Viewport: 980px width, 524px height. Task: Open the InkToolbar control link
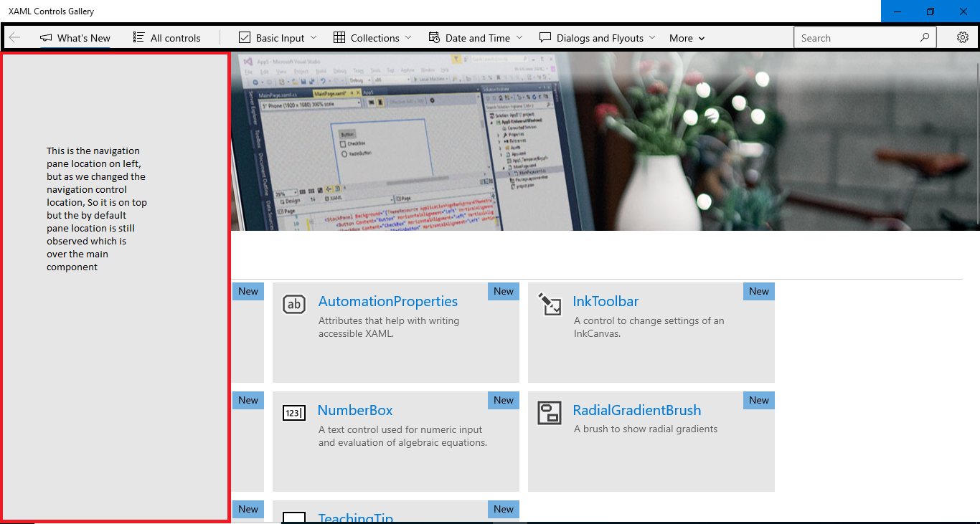click(605, 301)
